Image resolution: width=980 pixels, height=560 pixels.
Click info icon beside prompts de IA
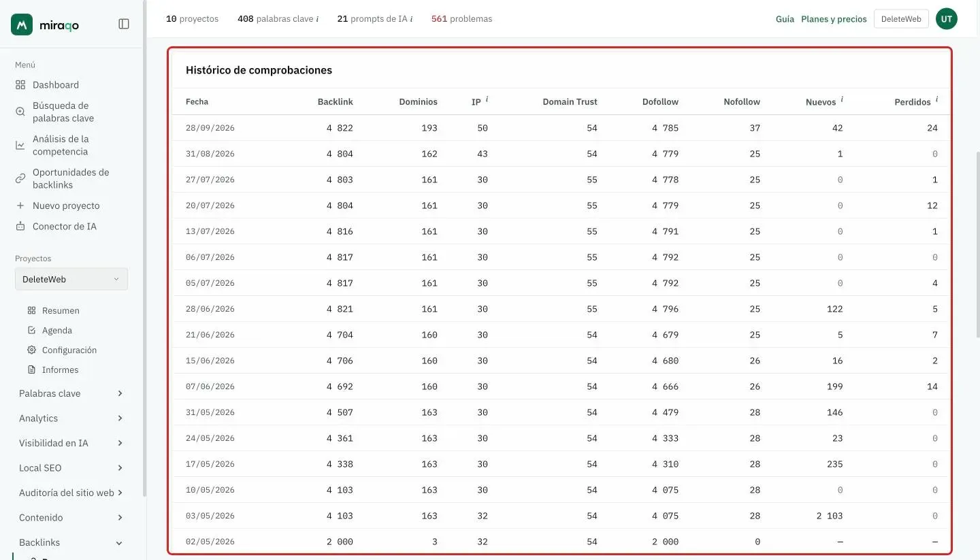click(411, 19)
